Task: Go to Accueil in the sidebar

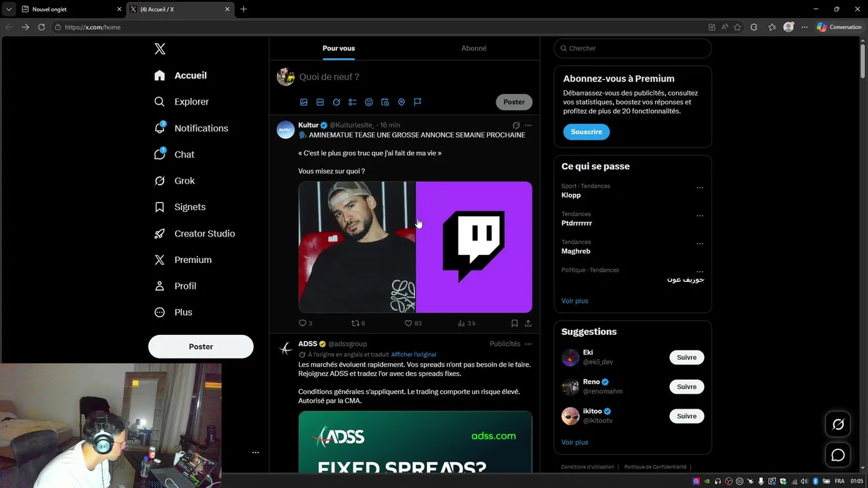Action: 180,75
